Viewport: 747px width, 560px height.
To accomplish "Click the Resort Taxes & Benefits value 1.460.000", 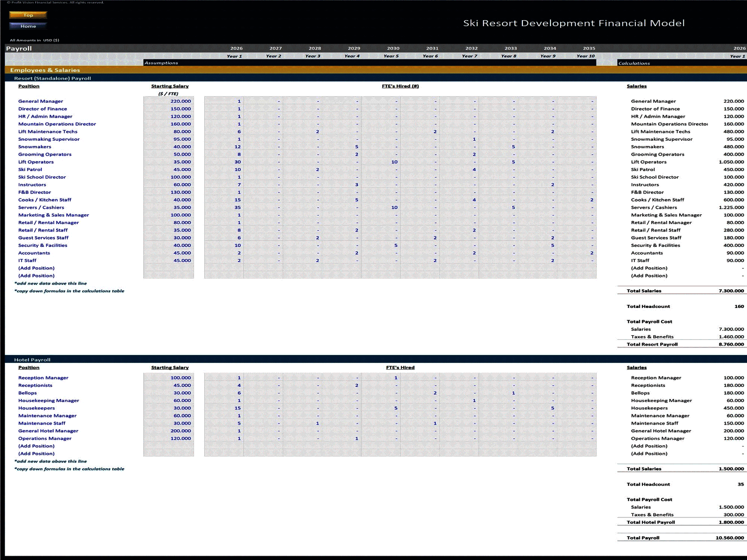I will [731, 337].
